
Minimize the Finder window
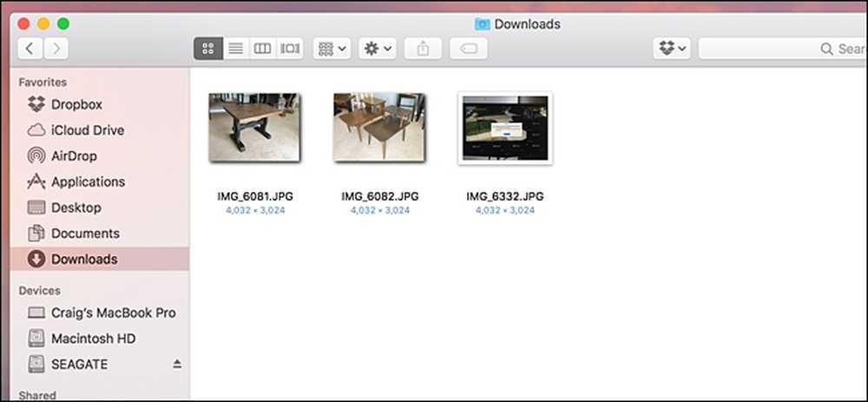click(x=43, y=23)
